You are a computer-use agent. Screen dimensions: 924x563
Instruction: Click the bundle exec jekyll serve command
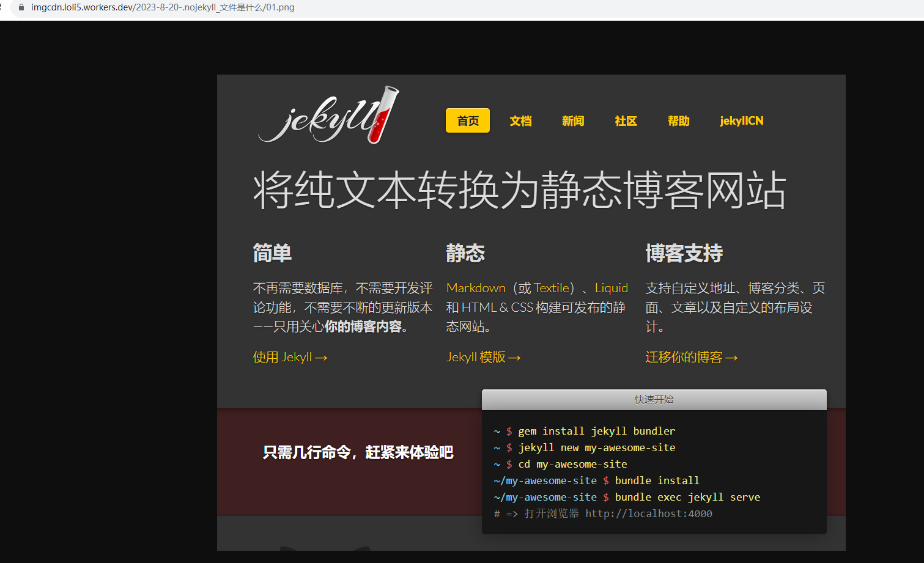coord(688,497)
